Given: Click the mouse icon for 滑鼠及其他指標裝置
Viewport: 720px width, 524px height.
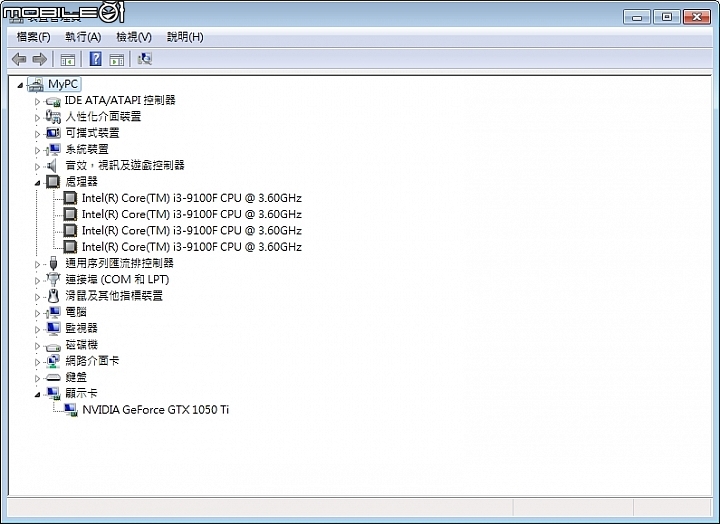Looking at the screenshot, I should [x=54, y=296].
